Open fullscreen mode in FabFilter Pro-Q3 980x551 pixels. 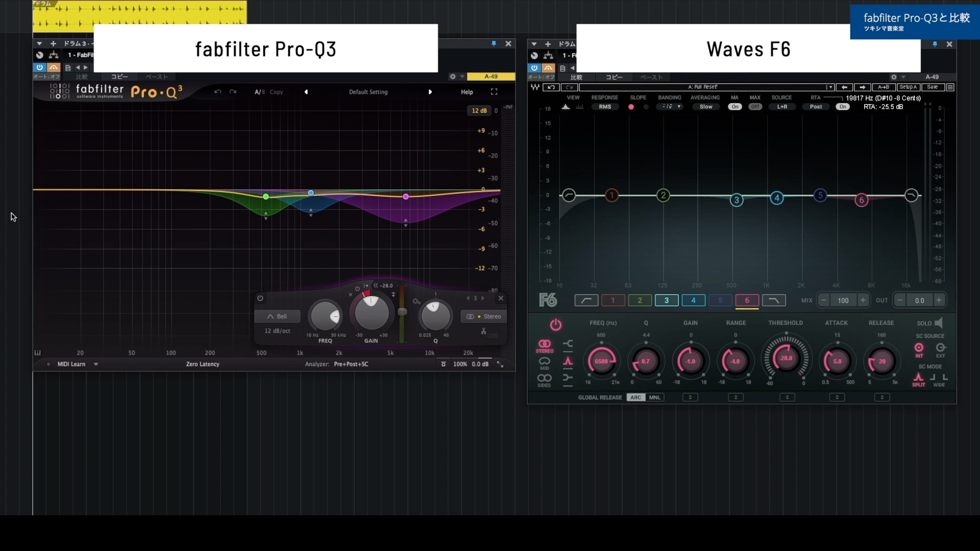coord(494,92)
